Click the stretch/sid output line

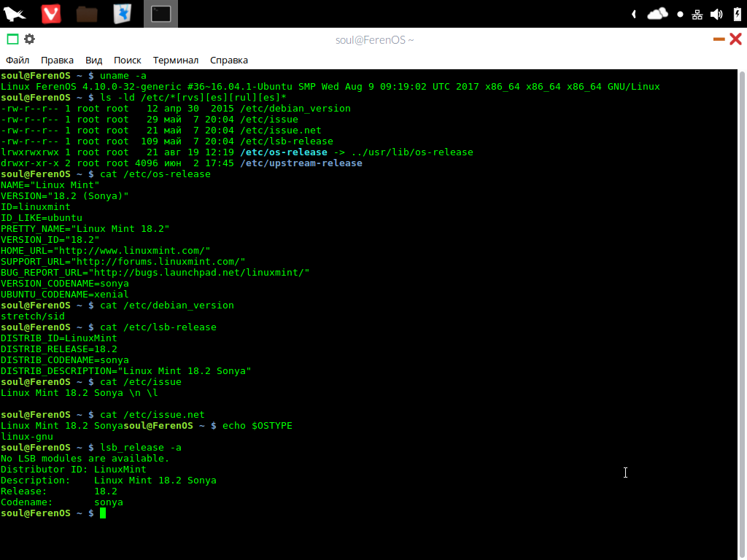(32, 316)
